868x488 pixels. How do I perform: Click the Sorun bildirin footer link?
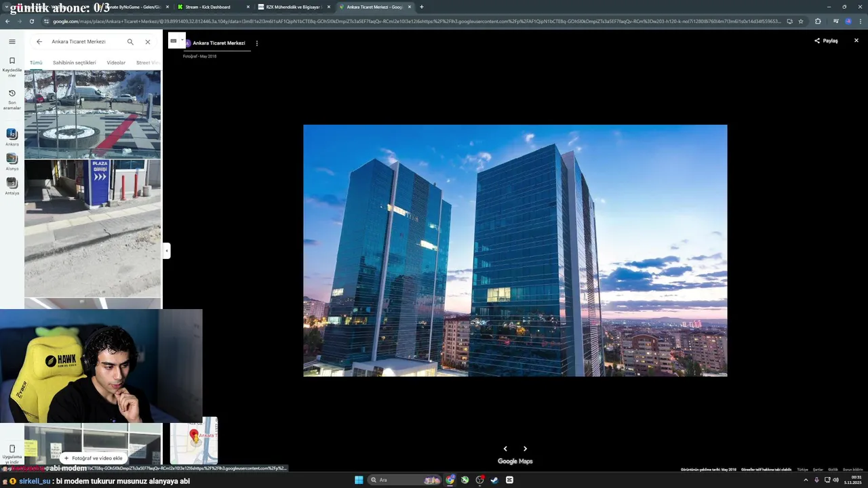pyautogui.click(x=852, y=470)
